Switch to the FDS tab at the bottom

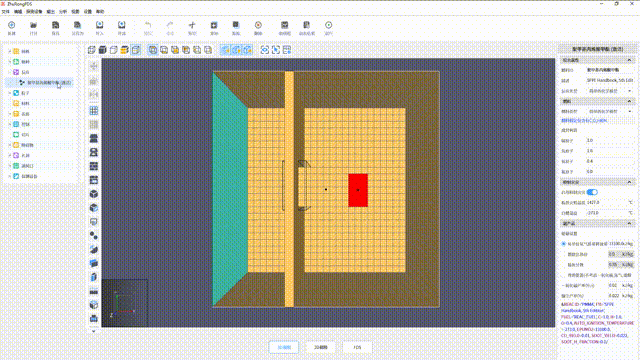(357, 347)
